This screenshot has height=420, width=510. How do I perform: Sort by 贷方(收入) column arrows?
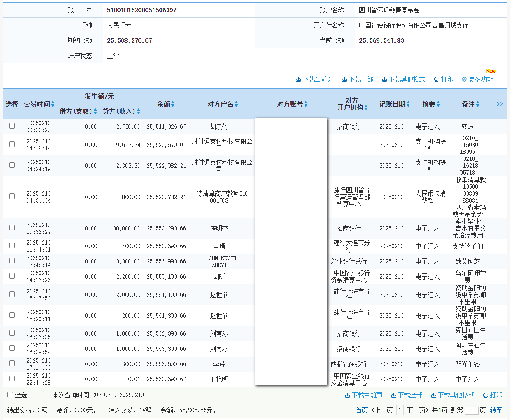pos(138,111)
